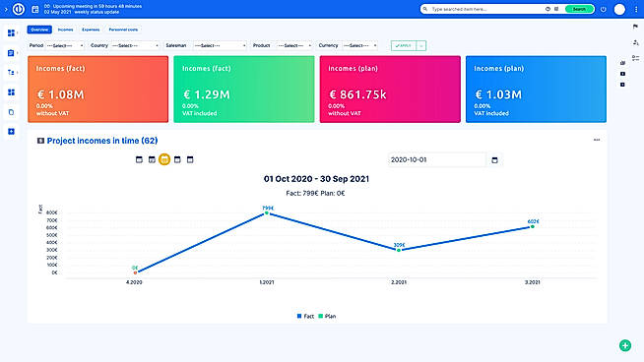Viewport: 644px width, 362px height.
Task: Select the first calendar period icon
Action: pos(139,159)
